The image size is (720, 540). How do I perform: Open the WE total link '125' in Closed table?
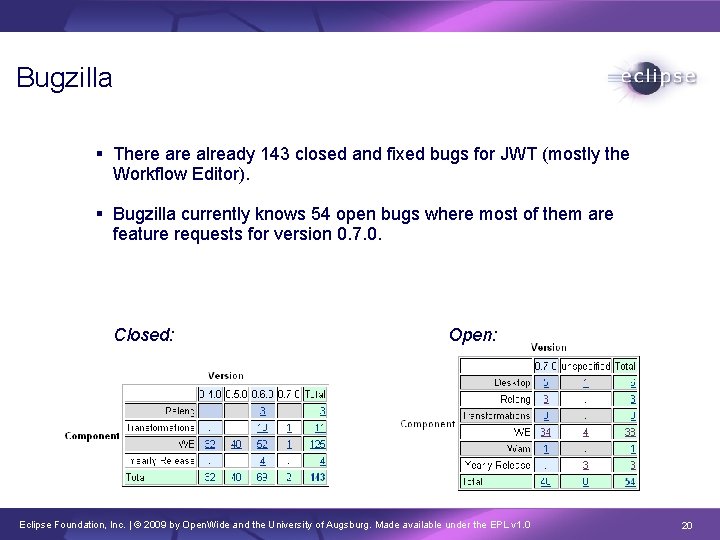click(317, 444)
